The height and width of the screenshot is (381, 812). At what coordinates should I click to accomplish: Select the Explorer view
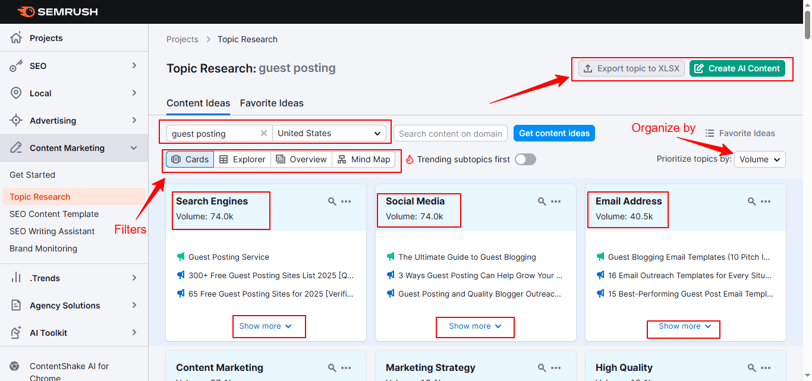tap(242, 159)
